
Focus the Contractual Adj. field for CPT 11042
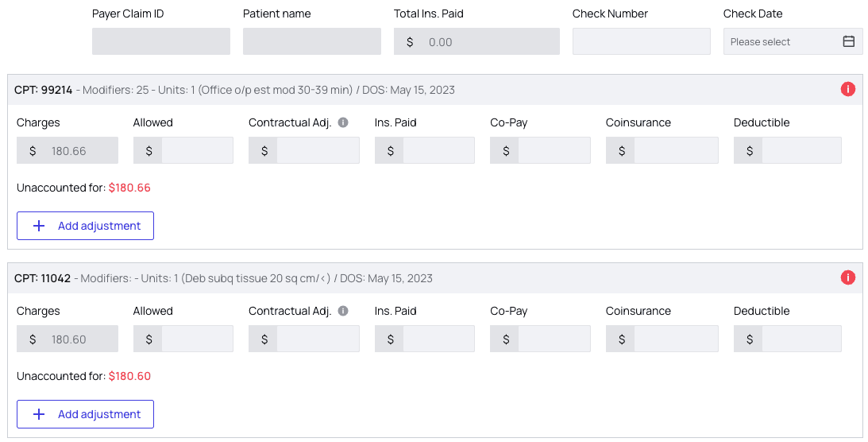pos(318,339)
